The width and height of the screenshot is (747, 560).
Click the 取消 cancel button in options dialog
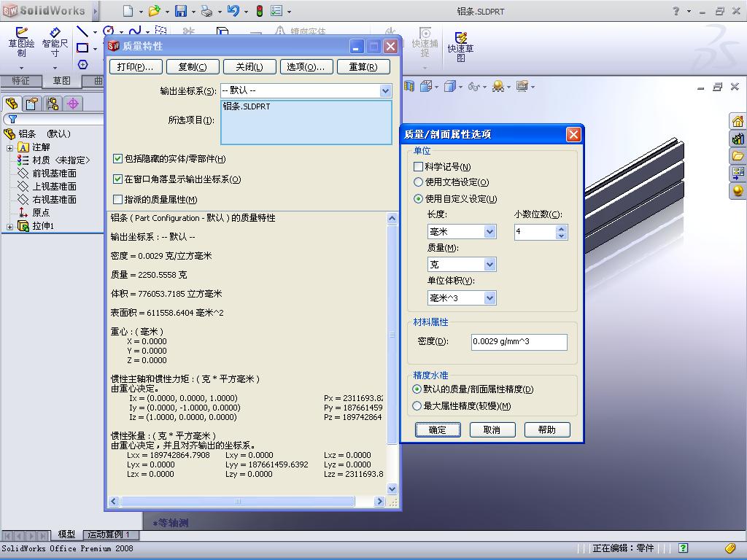tap(492, 429)
